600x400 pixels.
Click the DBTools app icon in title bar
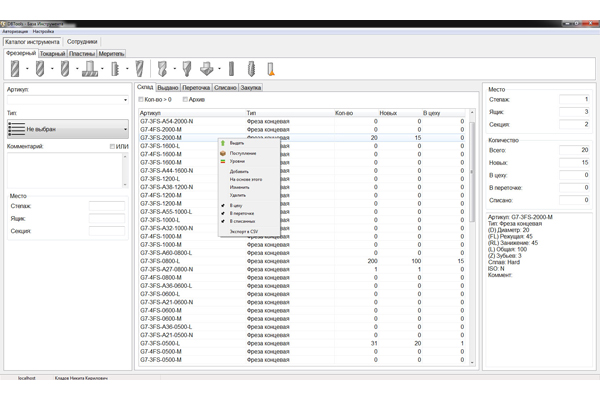point(3,24)
